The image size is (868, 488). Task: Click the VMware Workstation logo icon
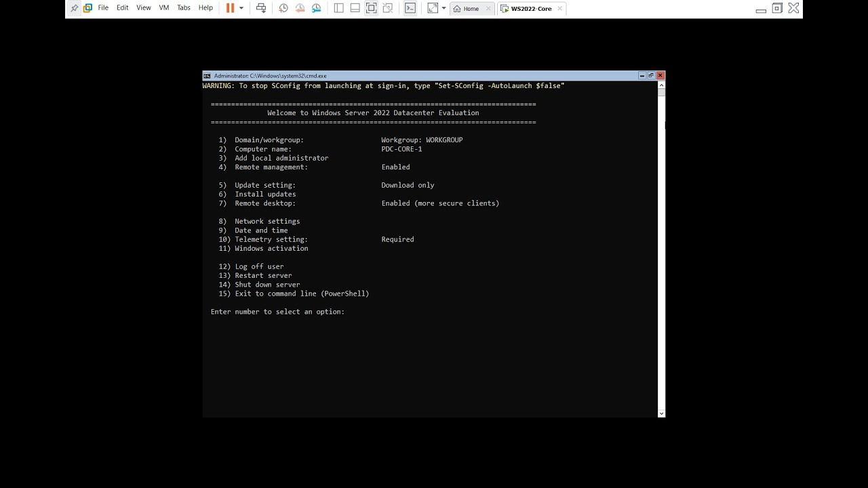click(87, 8)
